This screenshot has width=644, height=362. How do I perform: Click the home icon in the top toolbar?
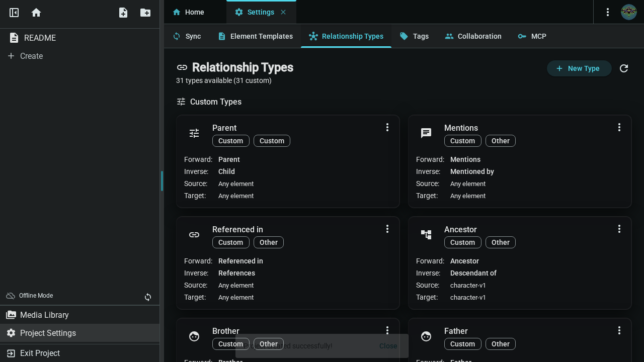point(36,12)
